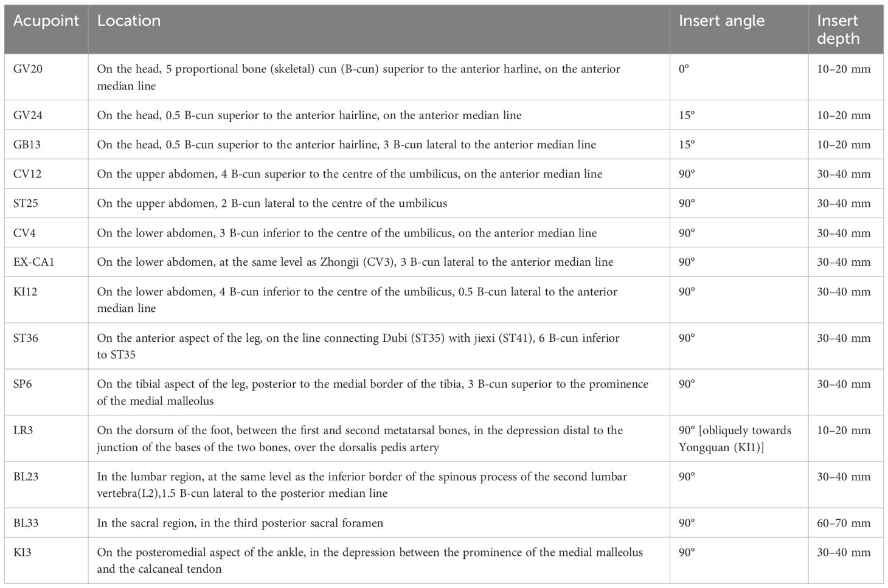
Task: Click the 60–70 mm insert depth cell
Action: (x=844, y=523)
